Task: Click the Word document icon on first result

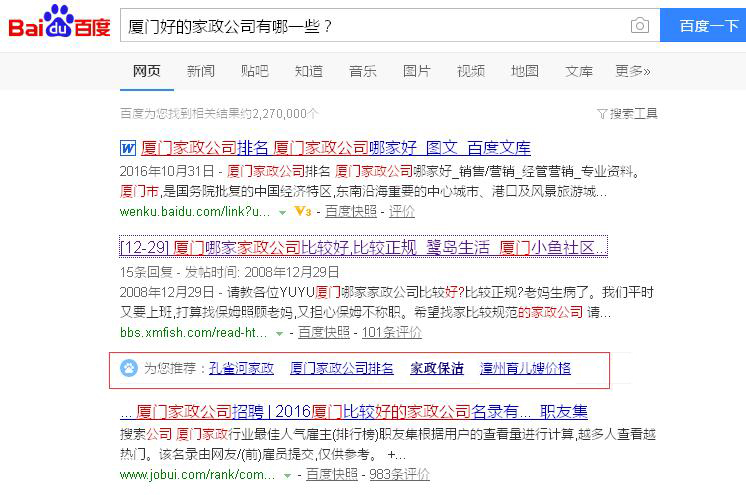Action: click(x=128, y=148)
